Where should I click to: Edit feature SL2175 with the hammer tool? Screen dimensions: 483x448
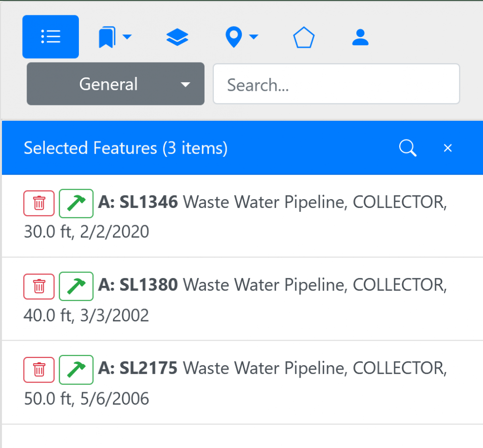tap(76, 370)
